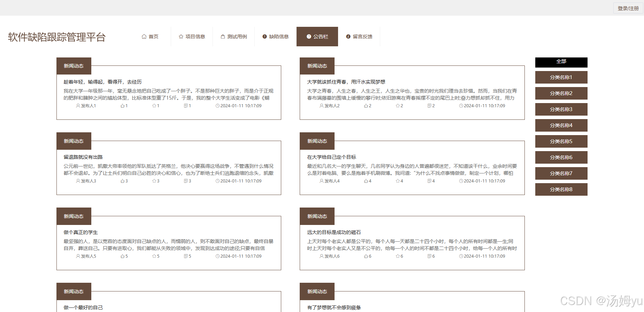This screenshot has height=312, width=644.
Task: Click the favorite star icon on 发布人6 post
Action: pyautogui.click(x=398, y=256)
